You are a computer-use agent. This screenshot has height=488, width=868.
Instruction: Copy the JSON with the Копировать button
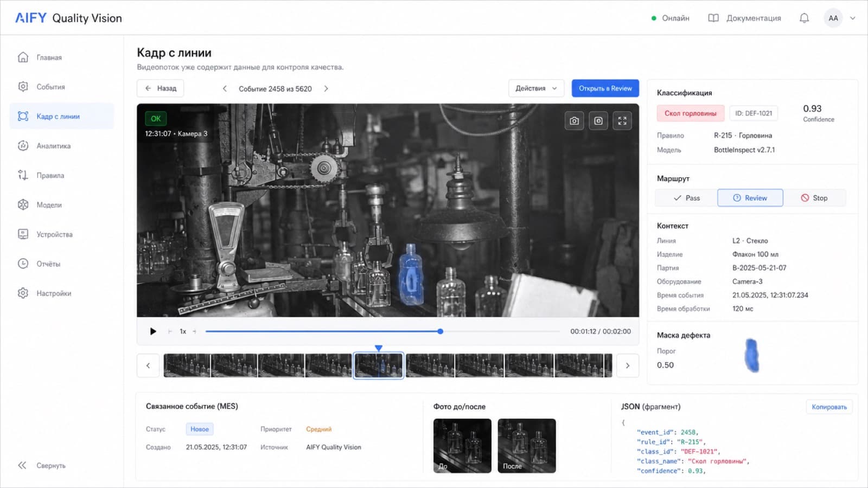click(x=829, y=407)
